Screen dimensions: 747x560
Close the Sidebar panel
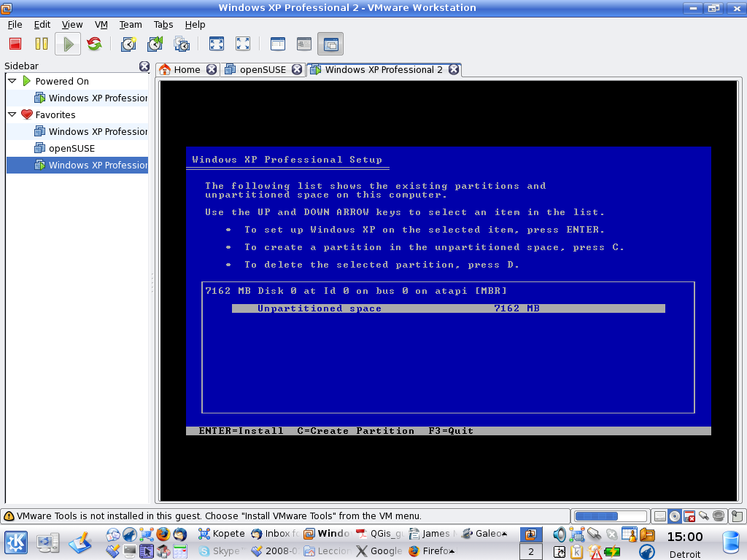click(x=144, y=66)
